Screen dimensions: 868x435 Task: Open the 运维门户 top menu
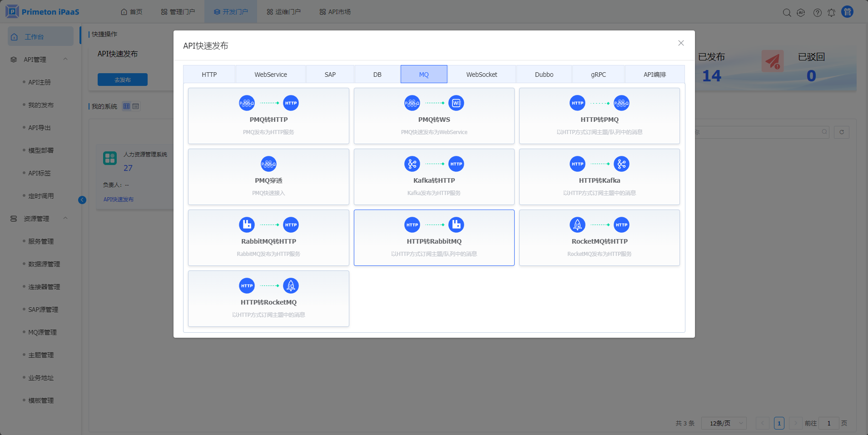click(x=283, y=12)
